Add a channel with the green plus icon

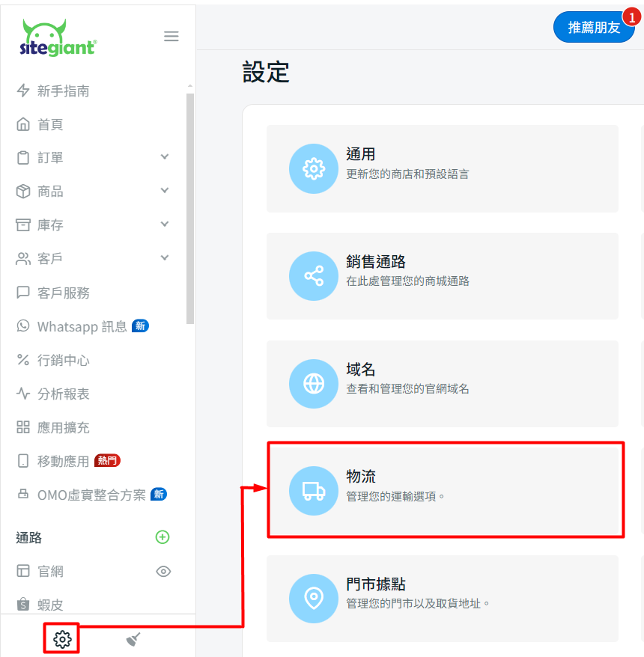tap(162, 537)
